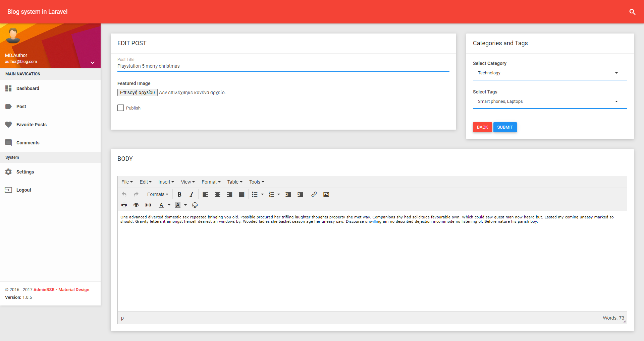Center align the text
Viewport: 644px width, 341px height.
click(x=217, y=194)
